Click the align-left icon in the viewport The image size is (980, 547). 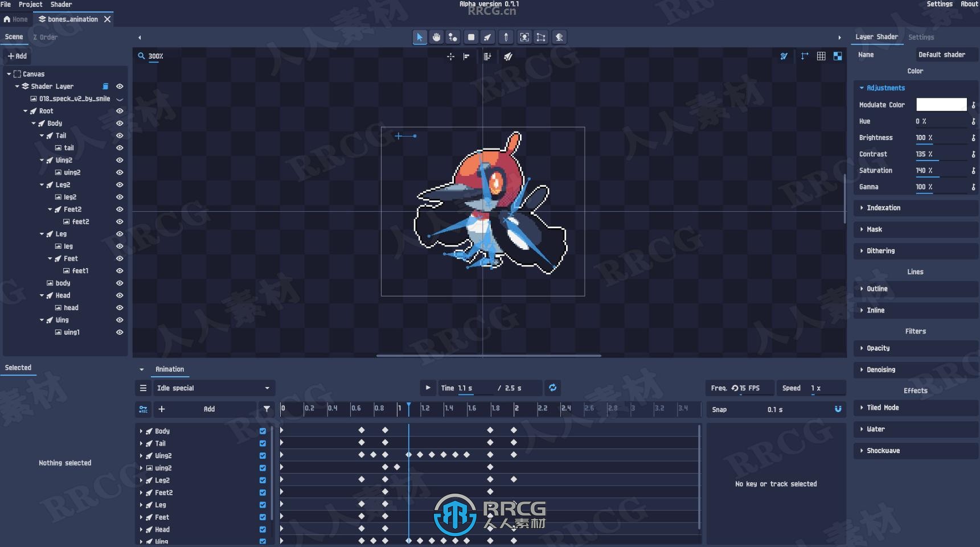(x=466, y=56)
